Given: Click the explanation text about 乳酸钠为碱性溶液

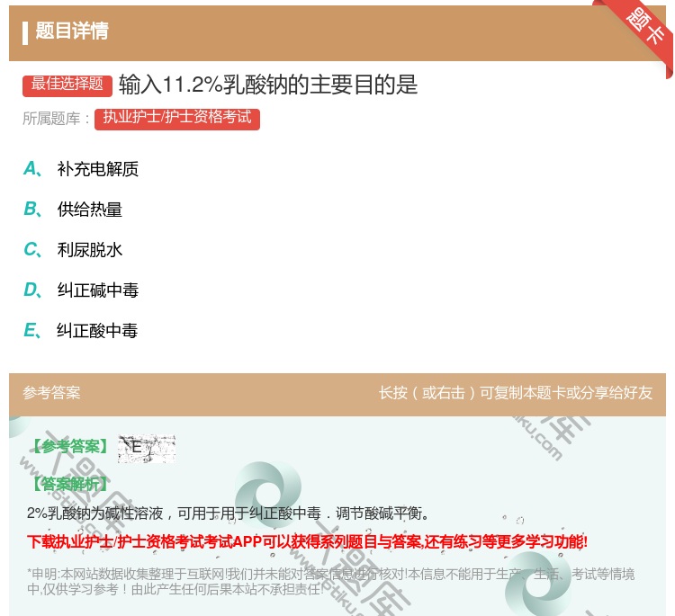Looking at the screenshot, I should coord(229,513).
